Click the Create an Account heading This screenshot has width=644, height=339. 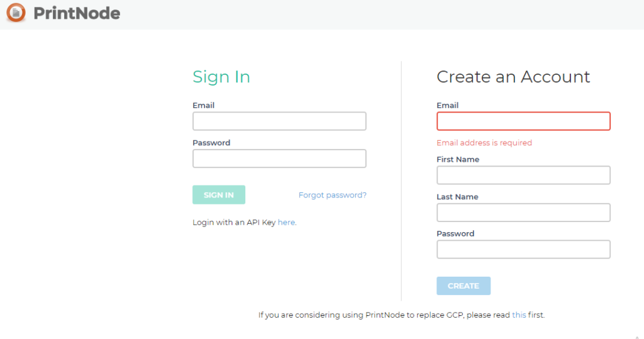[x=513, y=77]
